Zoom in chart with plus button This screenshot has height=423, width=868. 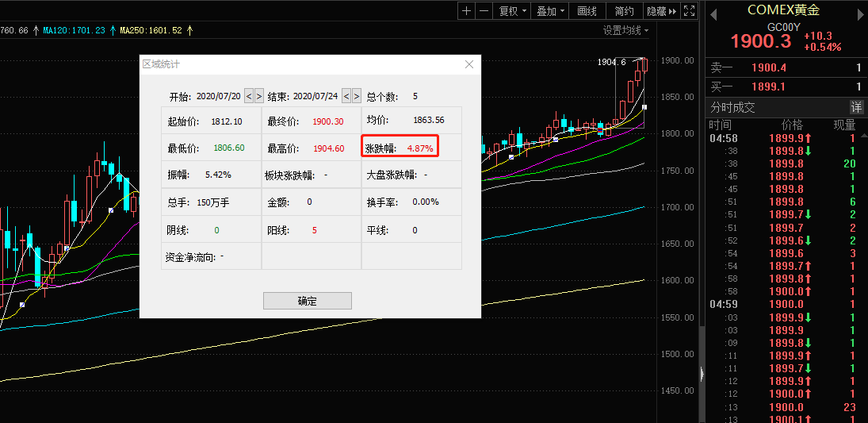coord(467,10)
